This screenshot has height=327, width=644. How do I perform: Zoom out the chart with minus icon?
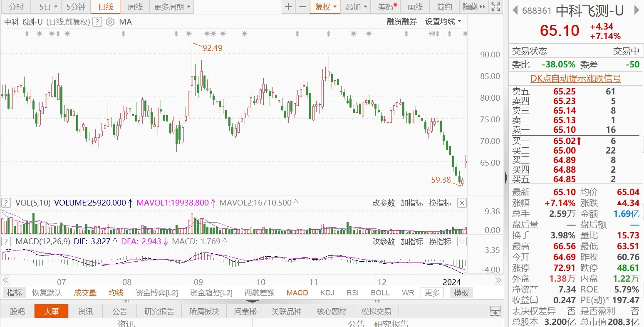click(303, 7)
